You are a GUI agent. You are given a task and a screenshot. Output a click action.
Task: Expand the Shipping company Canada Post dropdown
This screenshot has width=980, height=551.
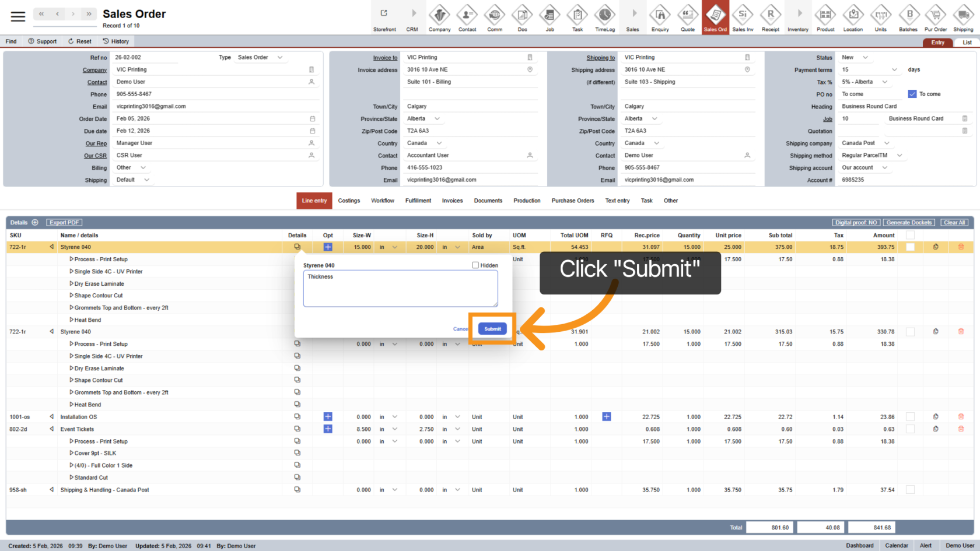point(887,143)
